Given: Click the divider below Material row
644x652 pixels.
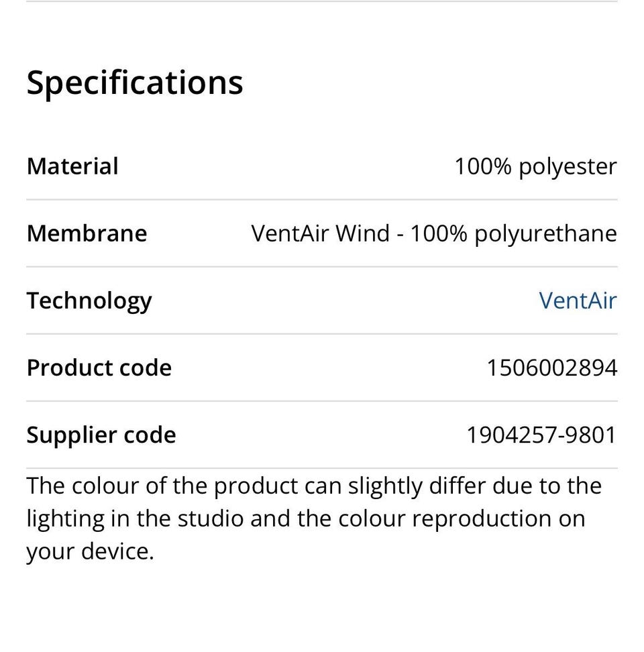Looking at the screenshot, I should (x=322, y=200).
